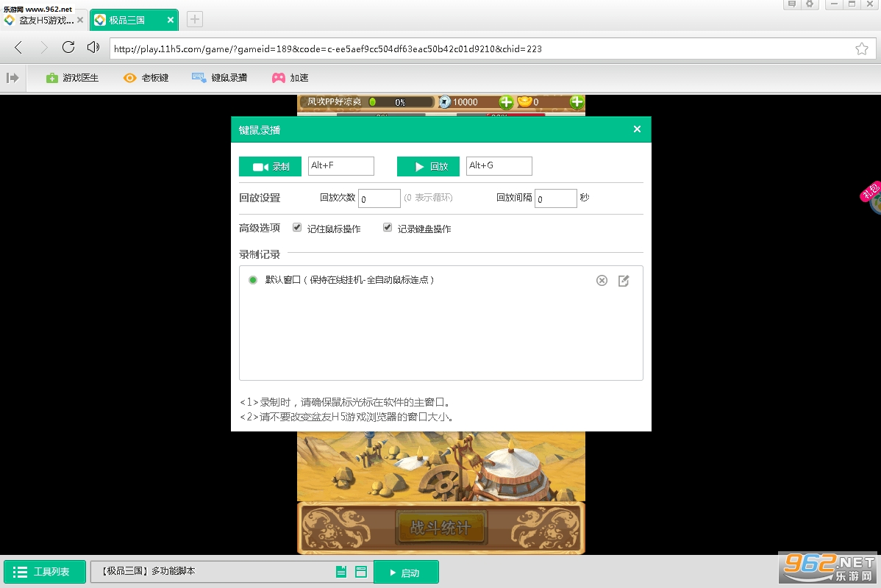Close the 盆友H5游戏 tab

(80, 20)
